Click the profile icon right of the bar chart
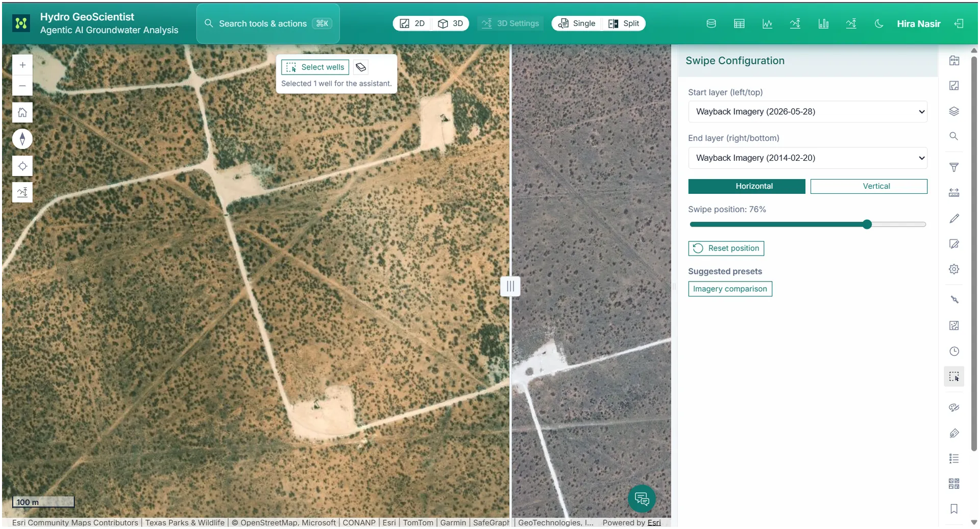The image size is (980, 529). click(x=851, y=23)
